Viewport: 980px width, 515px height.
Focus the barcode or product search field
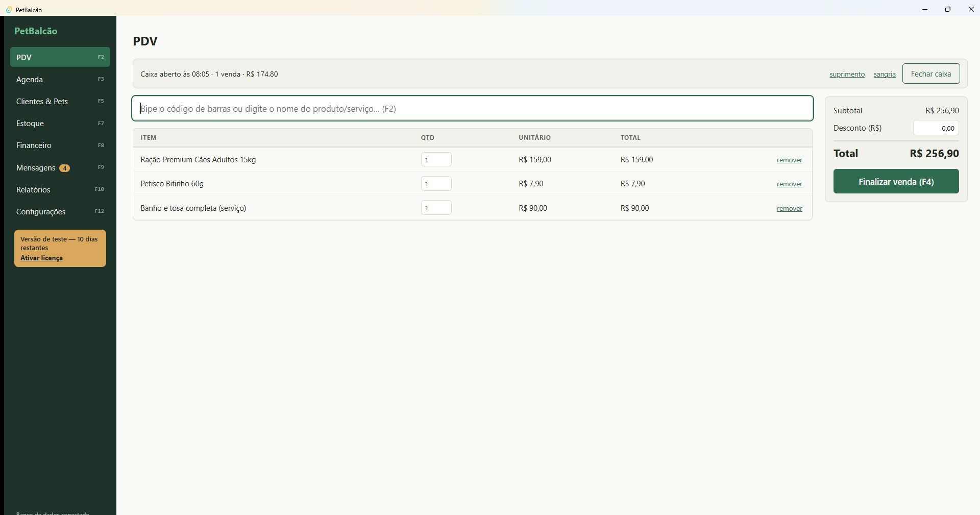point(473,108)
